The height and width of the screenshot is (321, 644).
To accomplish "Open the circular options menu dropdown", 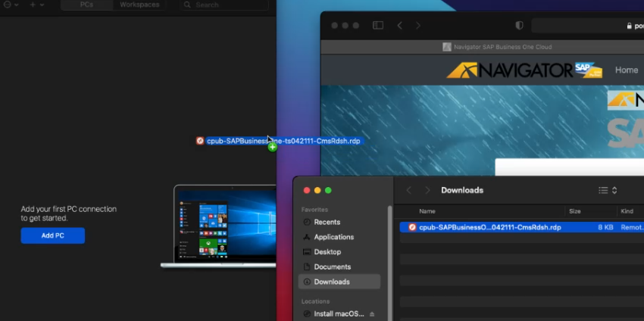I will click(11, 5).
